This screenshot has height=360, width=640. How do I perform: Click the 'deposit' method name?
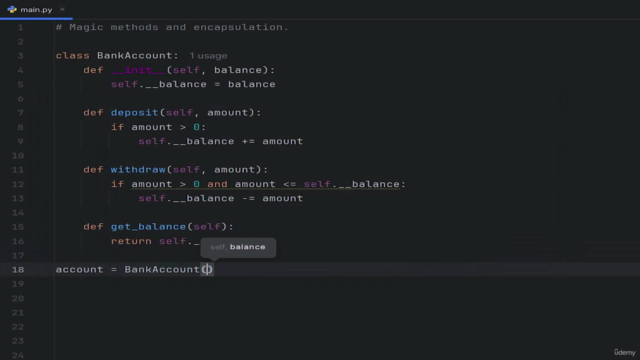(x=134, y=113)
